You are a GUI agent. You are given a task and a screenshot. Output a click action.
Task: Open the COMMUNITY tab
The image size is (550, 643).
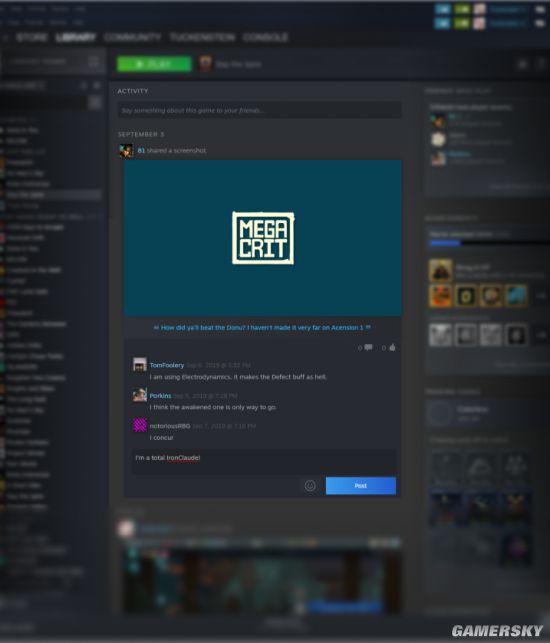tap(132, 38)
